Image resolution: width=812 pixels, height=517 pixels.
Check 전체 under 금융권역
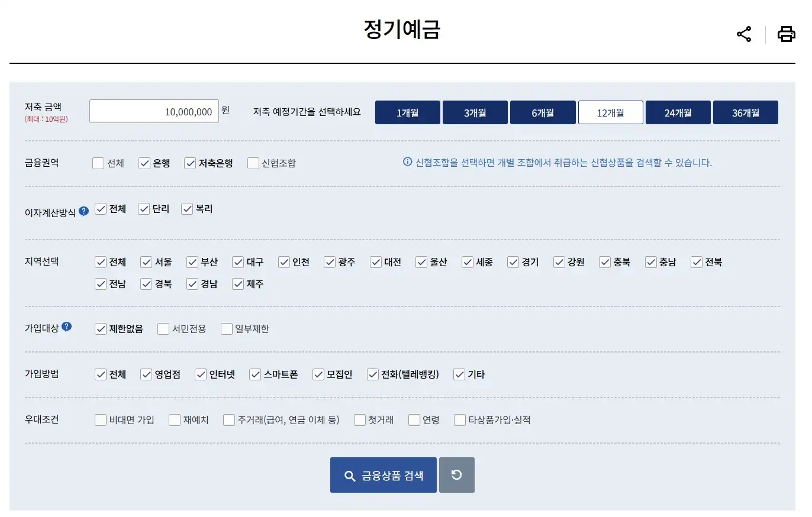pyautogui.click(x=98, y=163)
